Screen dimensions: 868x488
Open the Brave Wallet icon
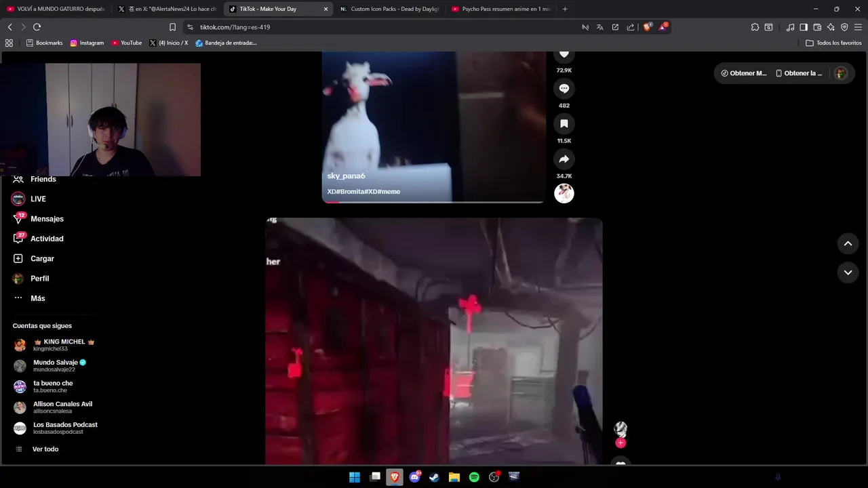pos(817,27)
